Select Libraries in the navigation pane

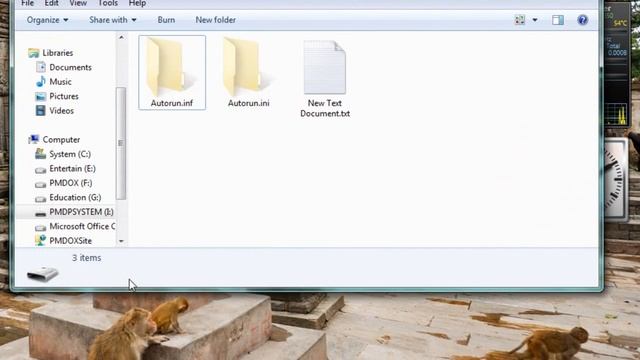click(x=58, y=53)
